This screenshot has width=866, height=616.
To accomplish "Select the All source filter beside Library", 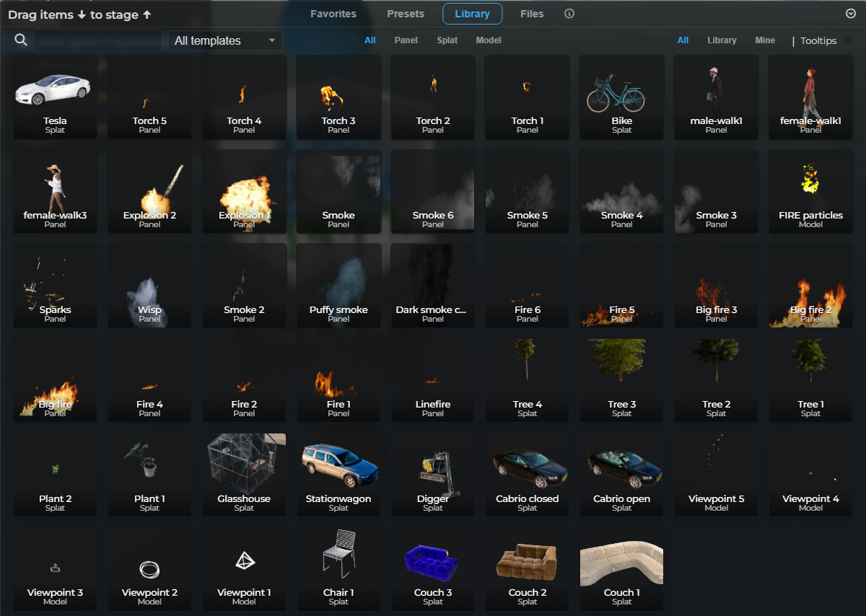I will pos(683,40).
